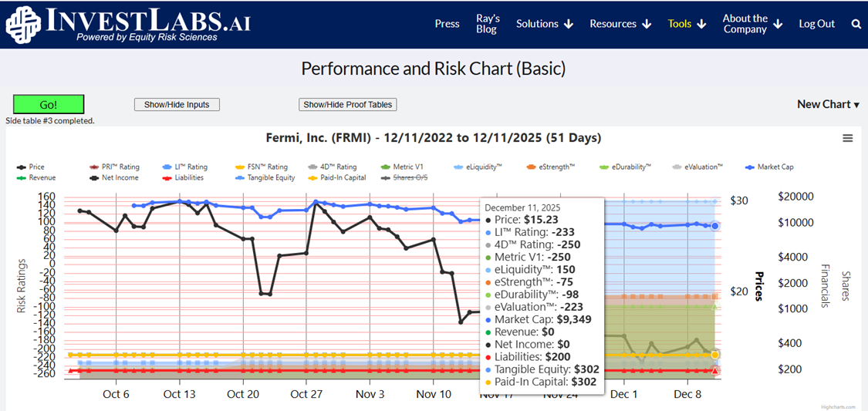Open Press page from navigation
This screenshot has height=411, width=868.
coord(447,24)
